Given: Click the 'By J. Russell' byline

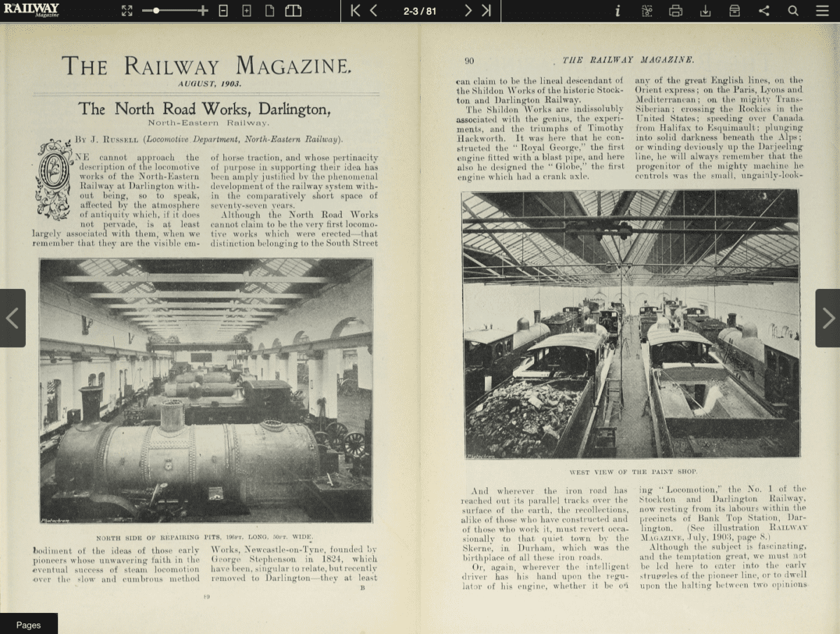Looking at the screenshot, I should pyautogui.click(x=209, y=139).
